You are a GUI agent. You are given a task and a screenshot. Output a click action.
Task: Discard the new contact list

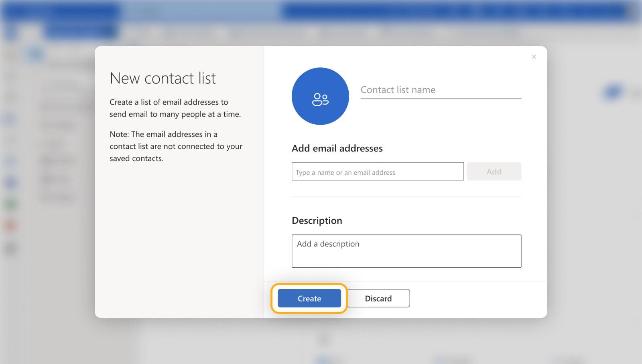[x=378, y=298]
